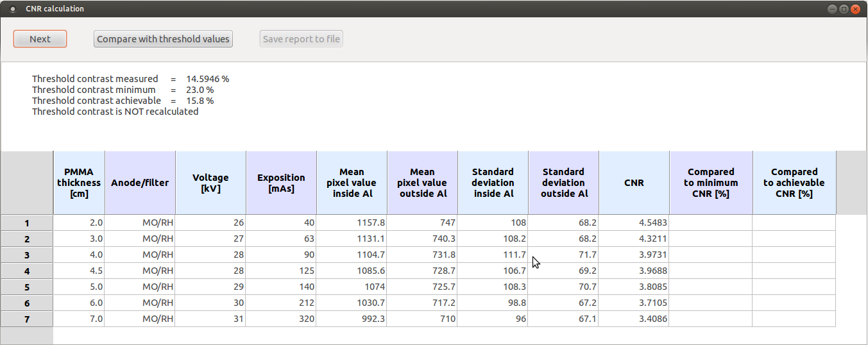868x345 pixels.
Task: Select row 1 header in table
Action: click(27, 223)
